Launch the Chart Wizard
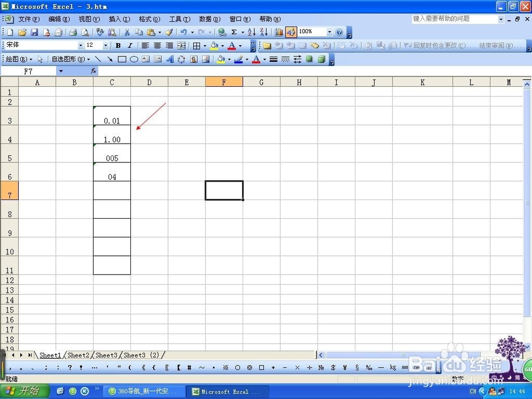The image size is (532, 399). pos(279,32)
